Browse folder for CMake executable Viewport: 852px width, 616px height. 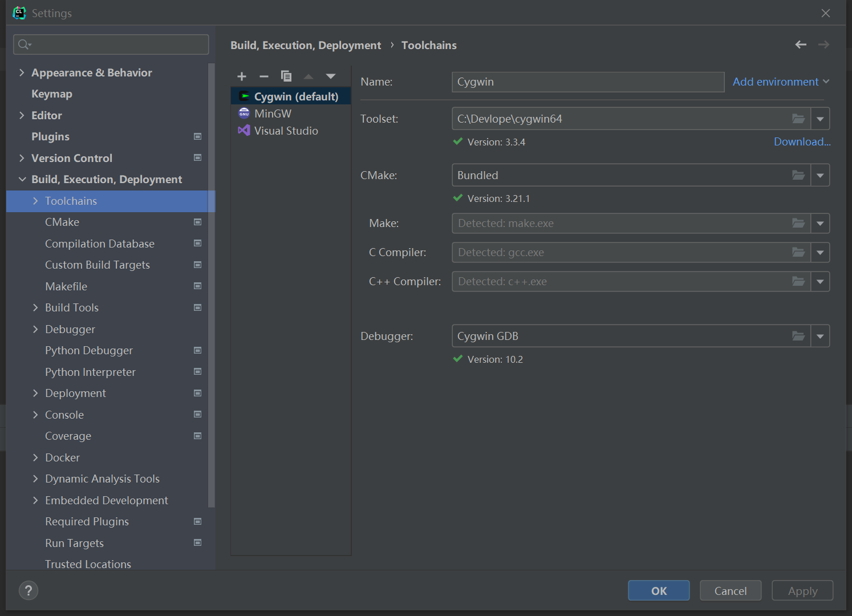click(798, 175)
